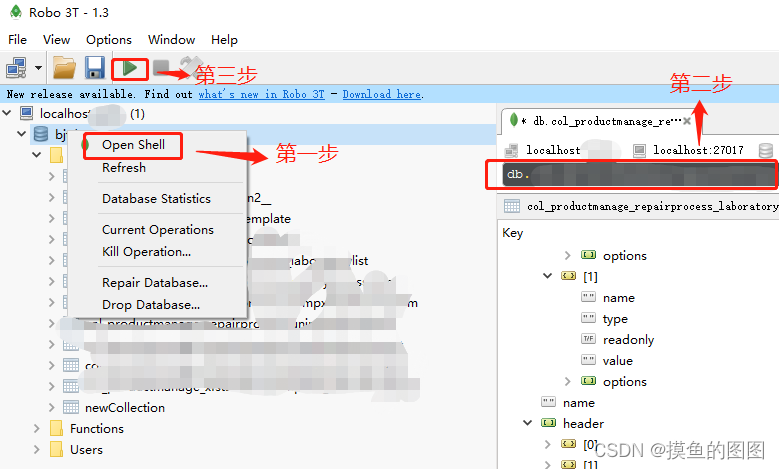Collapse the localhost connection node
Screen dimensions: 779x469
(7, 113)
